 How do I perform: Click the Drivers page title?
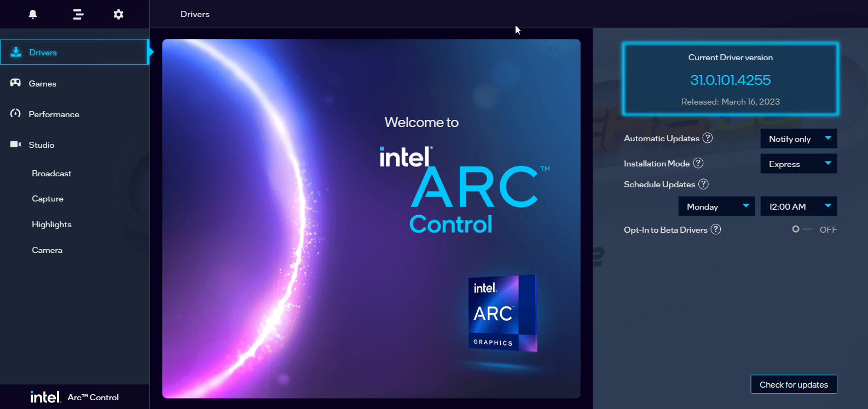coord(195,14)
